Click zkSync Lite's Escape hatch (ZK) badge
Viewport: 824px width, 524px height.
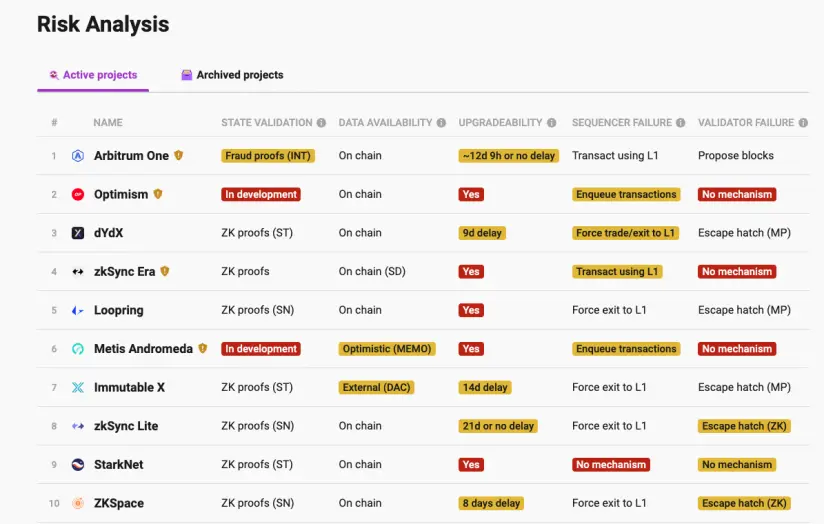click(x=744, y=426)
